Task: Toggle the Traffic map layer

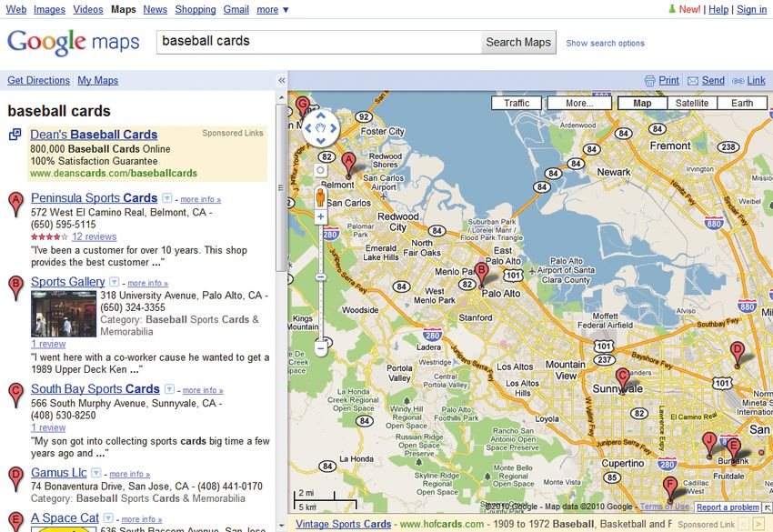Action: point(517,103)
